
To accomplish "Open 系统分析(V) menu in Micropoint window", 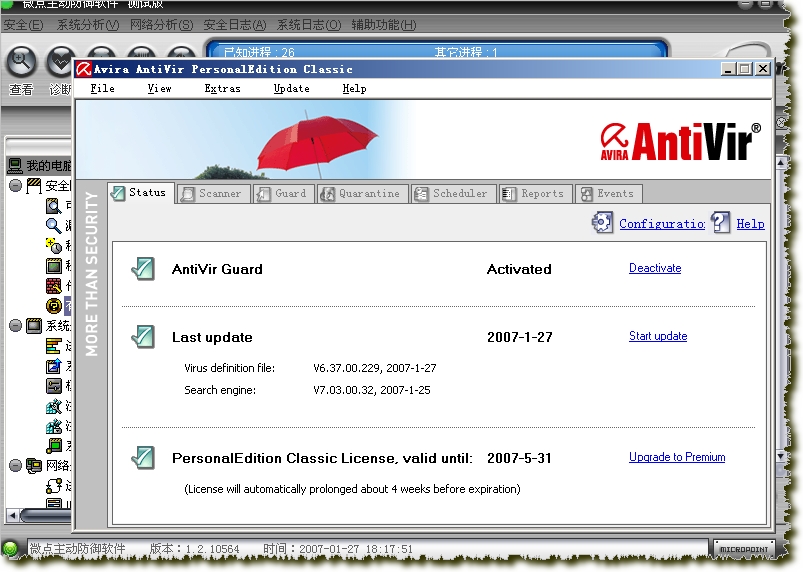I will pos(88,25).
